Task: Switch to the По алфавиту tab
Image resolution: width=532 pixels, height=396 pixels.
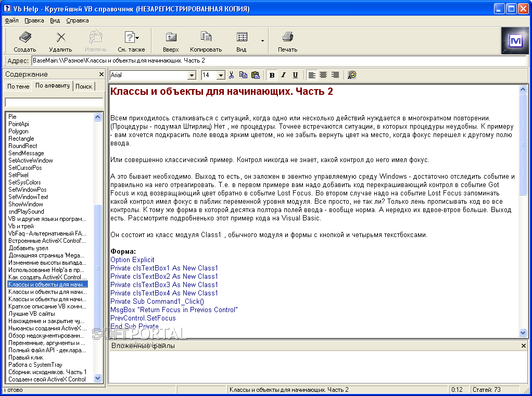Action: tap(53, 85)
